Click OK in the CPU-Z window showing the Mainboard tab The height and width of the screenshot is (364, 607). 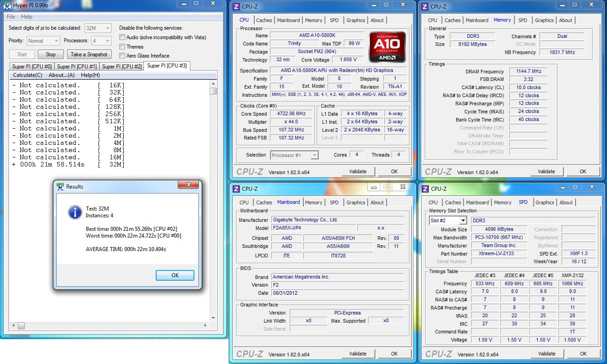pyautogui.click(x=394, y=354)
